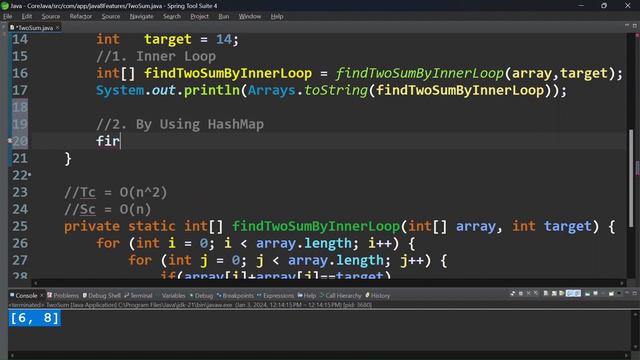Viewport: 640px width, 360px height.
Task: Click Remove All Terminated Launches icon
Action: (536, 293)
